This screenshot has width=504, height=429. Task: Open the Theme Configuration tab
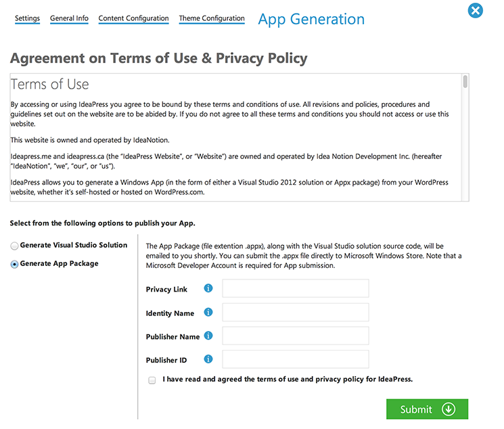(212, 18)
